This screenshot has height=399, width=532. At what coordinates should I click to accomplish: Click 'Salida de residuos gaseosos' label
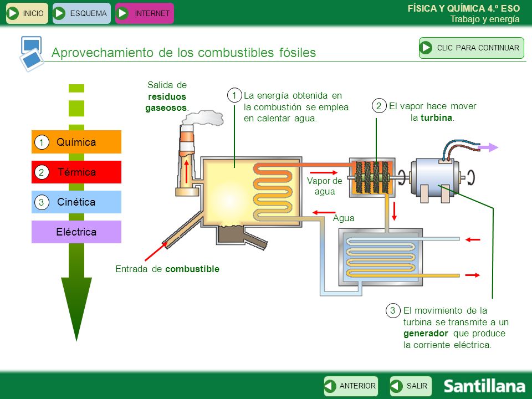click(x=167, y=96)
